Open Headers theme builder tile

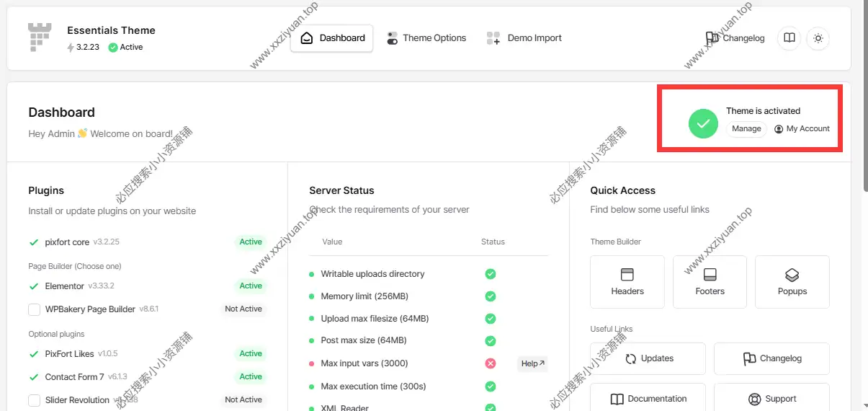(627, 281)
